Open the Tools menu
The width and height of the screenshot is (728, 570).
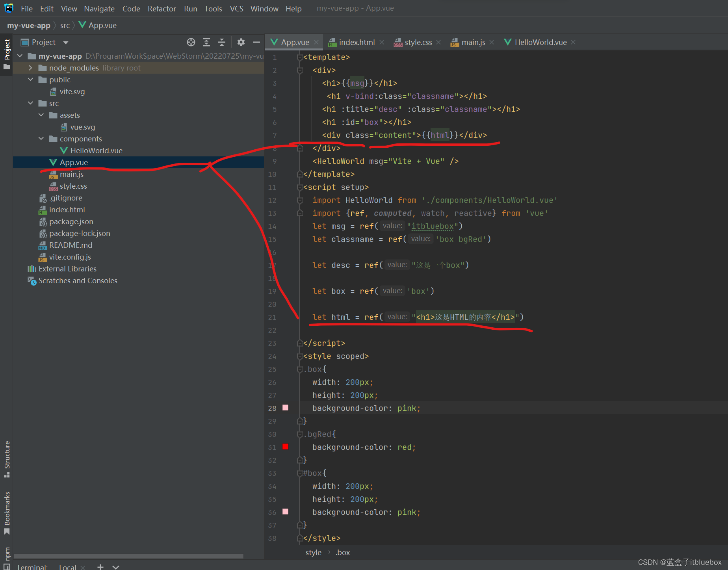click(x=213, y=9)
